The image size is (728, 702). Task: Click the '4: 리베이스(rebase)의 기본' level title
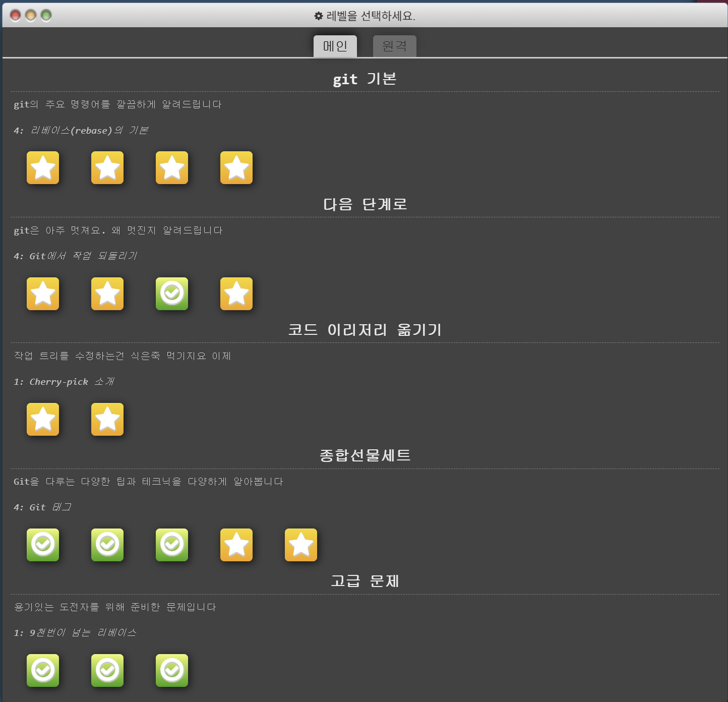[81, 131]
